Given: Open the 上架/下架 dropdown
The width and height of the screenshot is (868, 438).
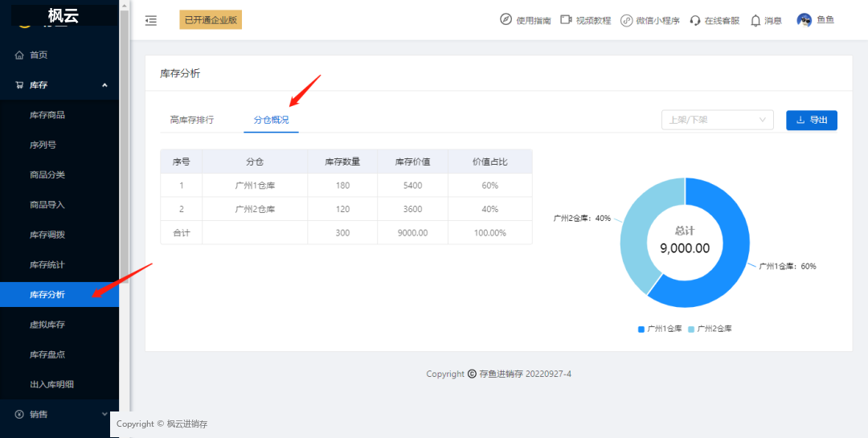Looking at the screenshot, I should coord(718,120).
